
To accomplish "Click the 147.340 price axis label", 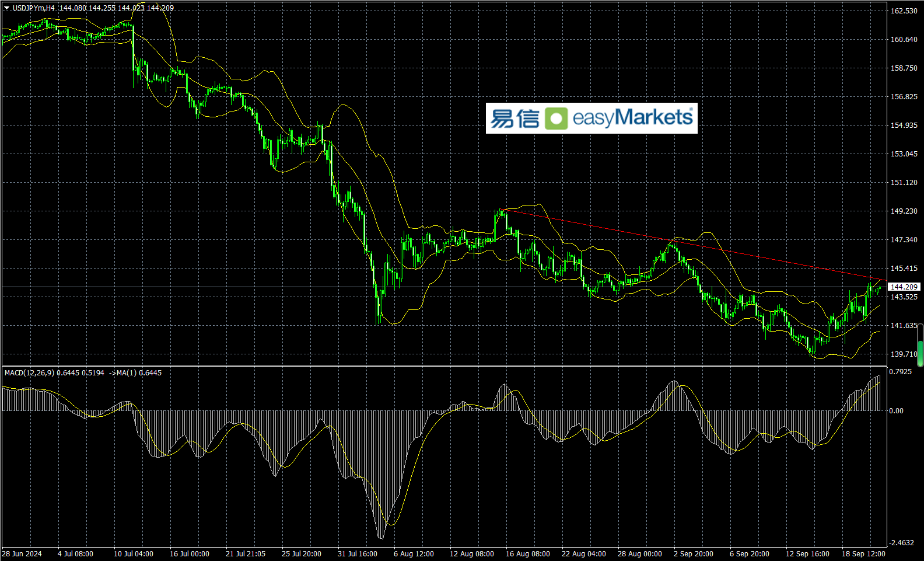I will [904, 239].
